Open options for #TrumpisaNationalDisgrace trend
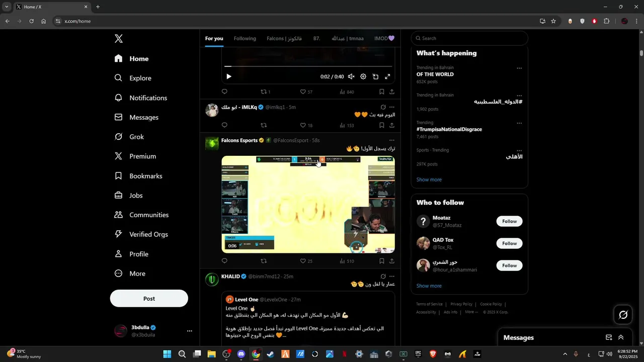Viewport: 644px width, 362px height. point(519,123)
